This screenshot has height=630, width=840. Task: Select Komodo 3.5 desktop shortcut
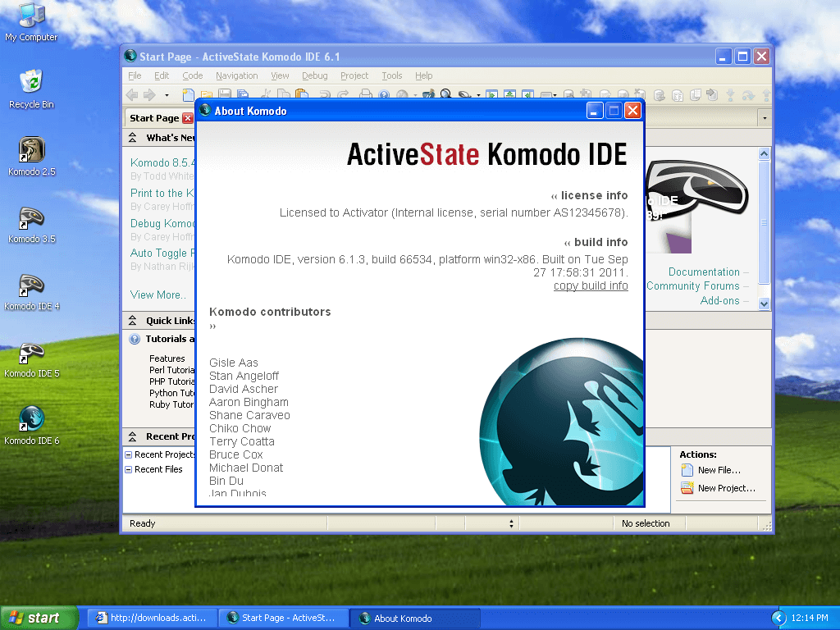point(32,224)
